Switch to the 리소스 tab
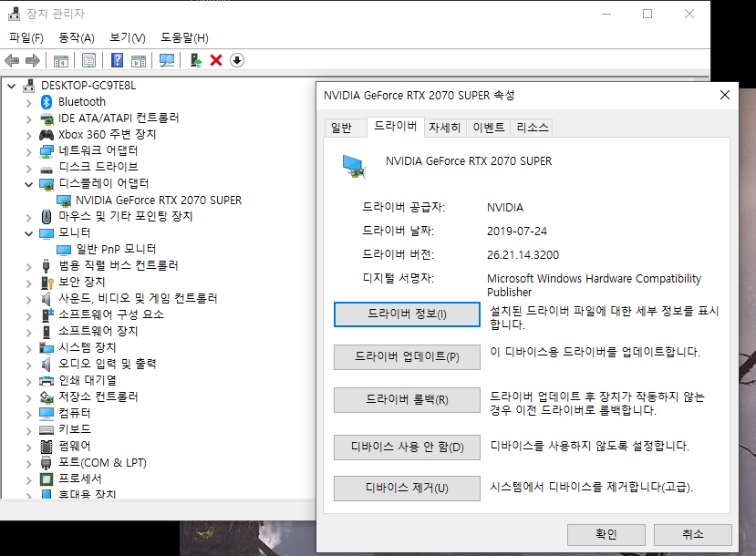 [x=532, y=128]
